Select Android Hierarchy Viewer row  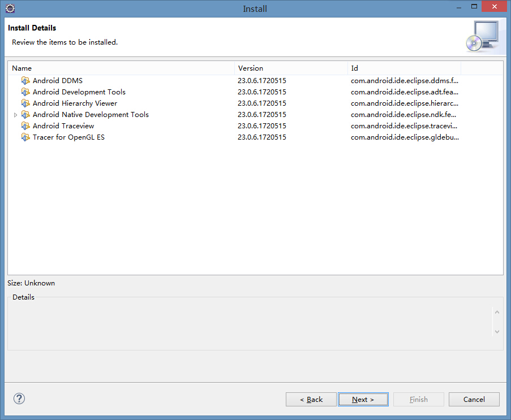[x=255, y=103]
